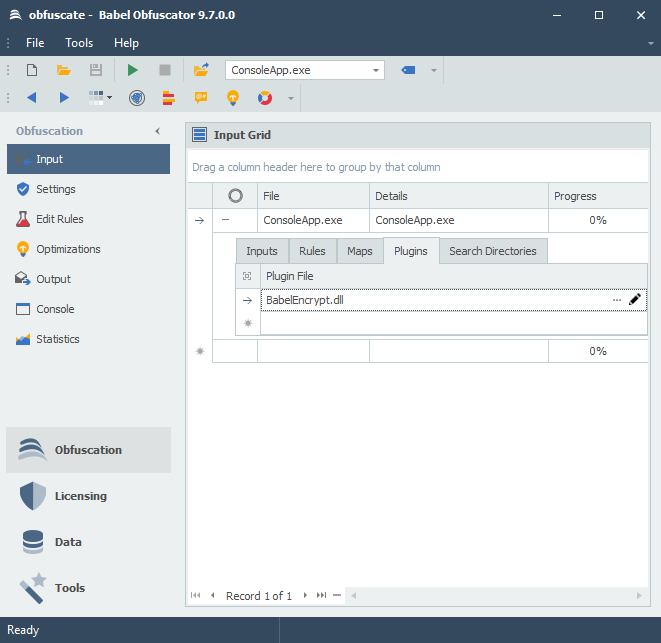
Task: Open project folder icon in toolbar
Action: (x=64, y=70)
